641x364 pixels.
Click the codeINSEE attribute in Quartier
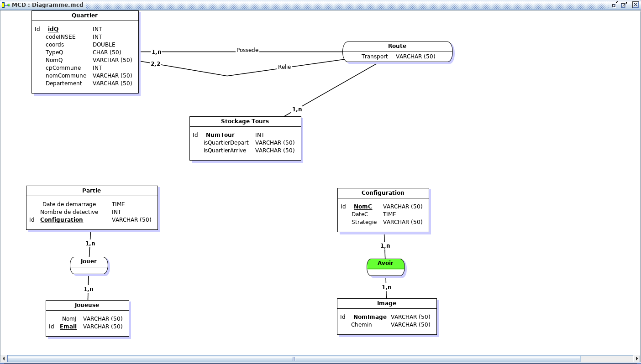point(61,37)
